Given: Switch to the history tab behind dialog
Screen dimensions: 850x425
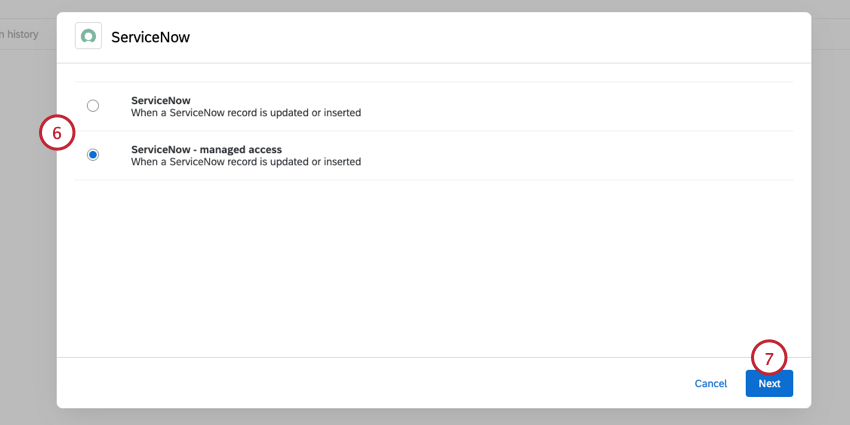Looking at the screenshot, I should [20, 34].
